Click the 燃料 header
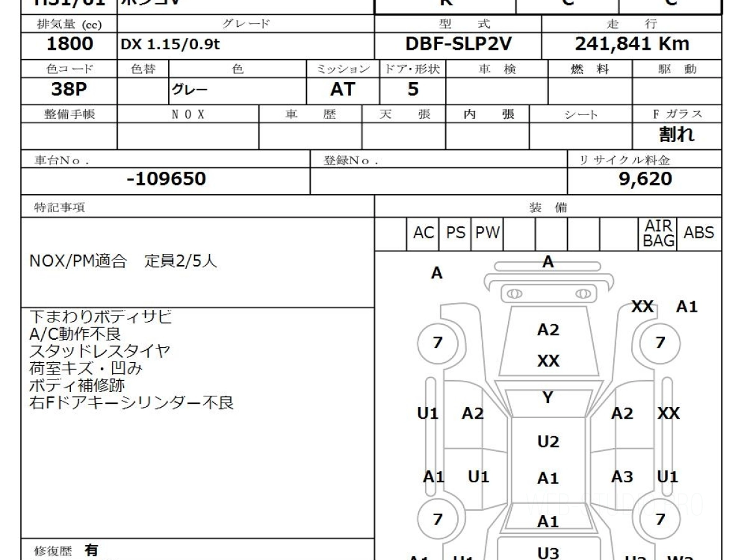 (590, 69)
